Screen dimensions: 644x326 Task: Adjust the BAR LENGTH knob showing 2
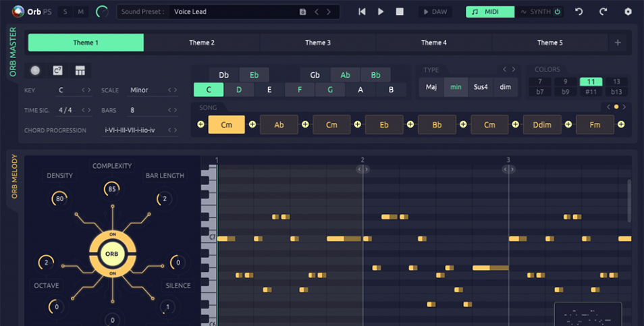(164, 198)
